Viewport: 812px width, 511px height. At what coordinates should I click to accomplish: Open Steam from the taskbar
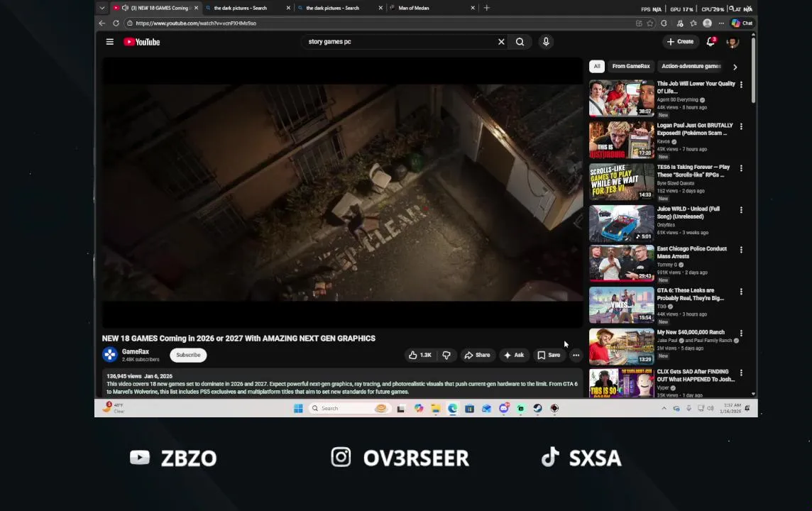pos(537,409)
